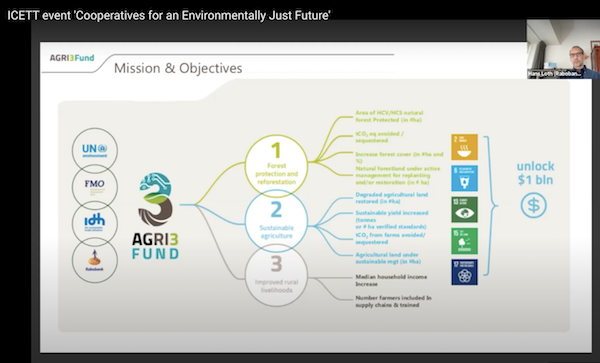Screen dimensions: 600x363
Task: Click circle 2 Sustainable agriculture
Action: pos(276,221)
